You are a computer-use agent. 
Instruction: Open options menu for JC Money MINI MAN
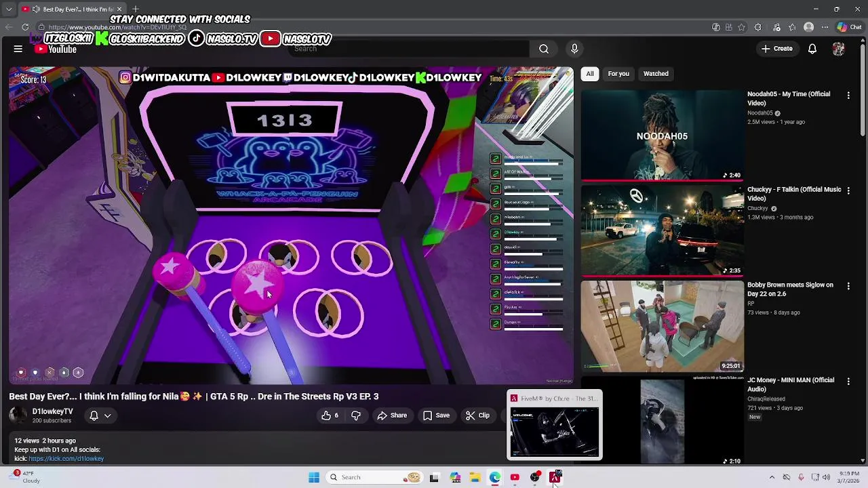(x=848, y=382)
